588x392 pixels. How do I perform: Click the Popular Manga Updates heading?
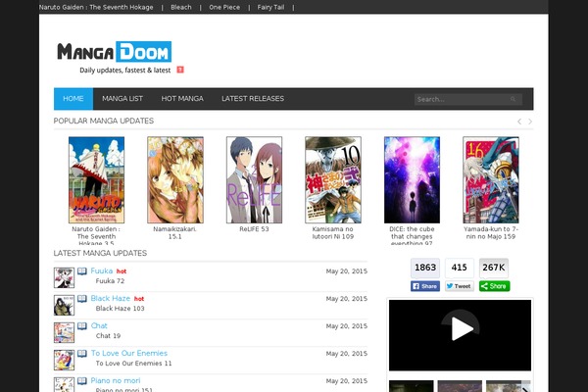(x=104, y=121)
